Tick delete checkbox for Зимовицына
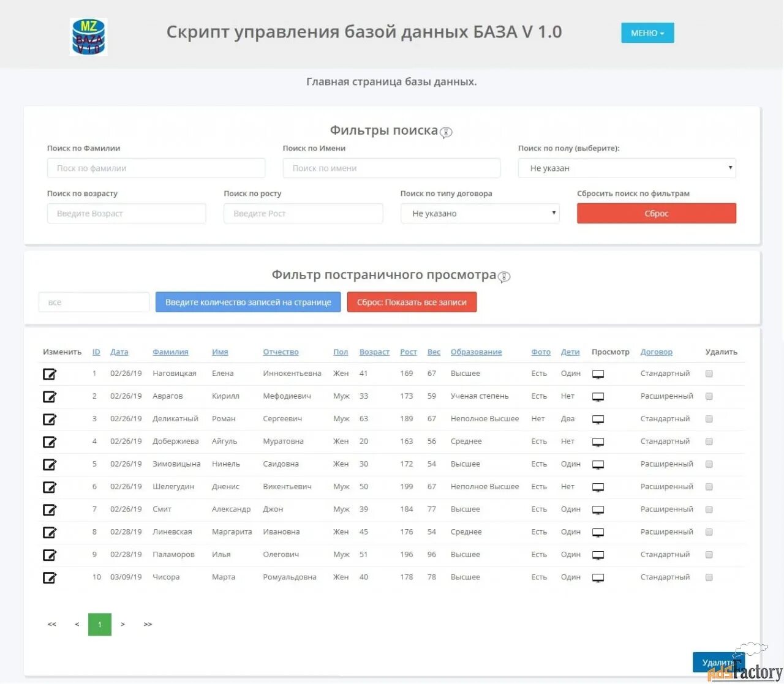784x684 pixels. tap(709, 465)
